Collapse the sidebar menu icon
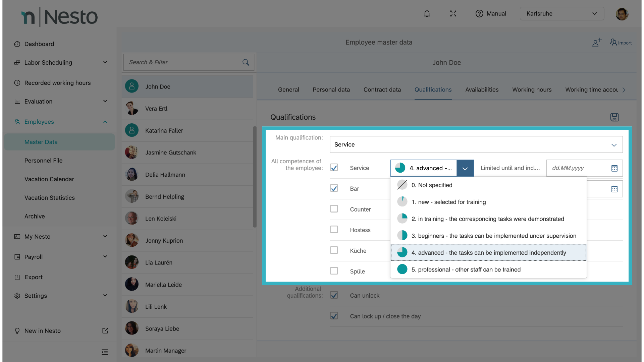Screen dimensions: 644x362 (x=105, y=352)
